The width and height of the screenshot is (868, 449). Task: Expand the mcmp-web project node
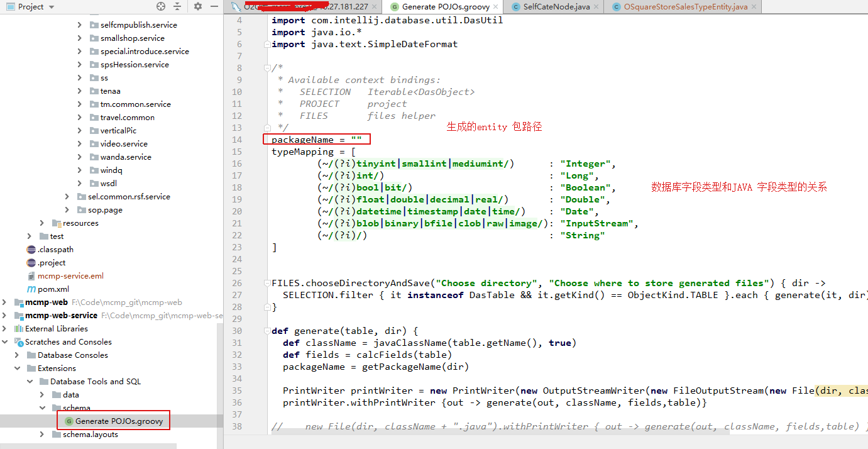coord(6,302)
